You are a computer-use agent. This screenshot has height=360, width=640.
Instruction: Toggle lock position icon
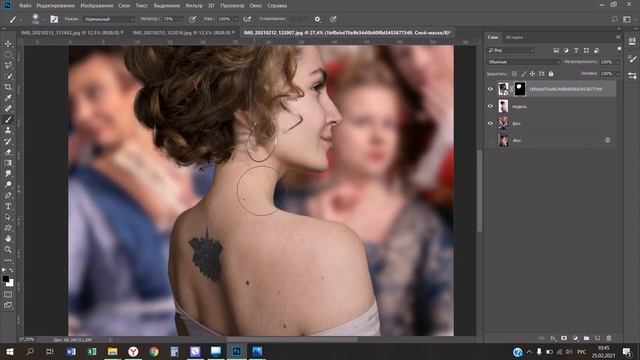tap(533, 74)
